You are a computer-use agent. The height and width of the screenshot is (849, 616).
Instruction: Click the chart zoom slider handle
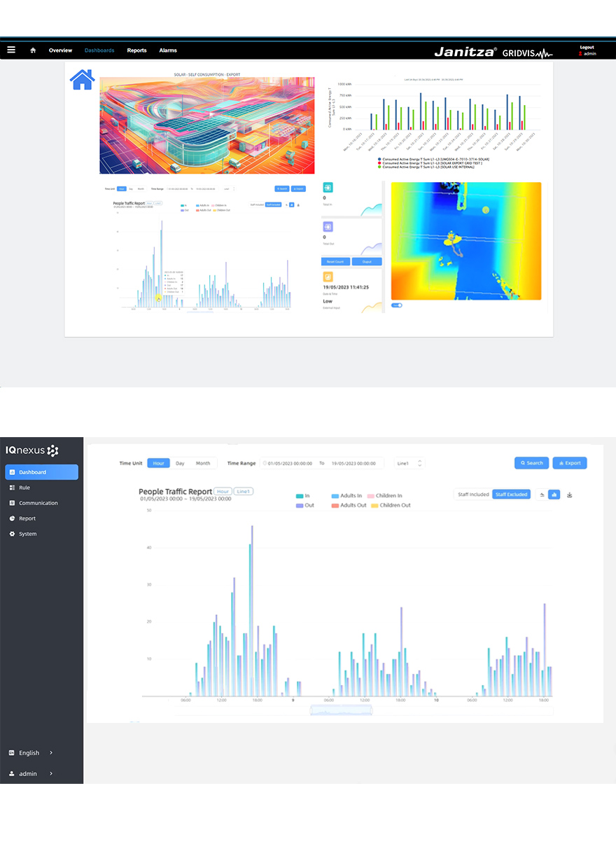(x=341, y=710)
